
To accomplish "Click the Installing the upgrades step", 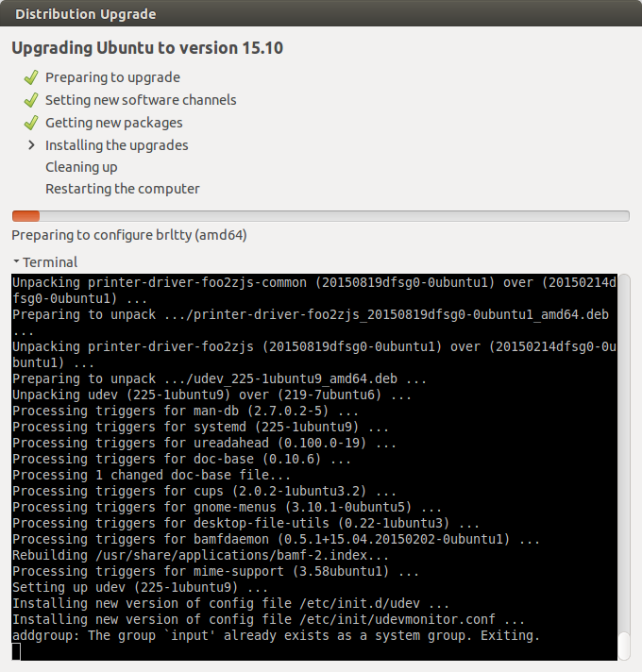I will pos(117,145).
